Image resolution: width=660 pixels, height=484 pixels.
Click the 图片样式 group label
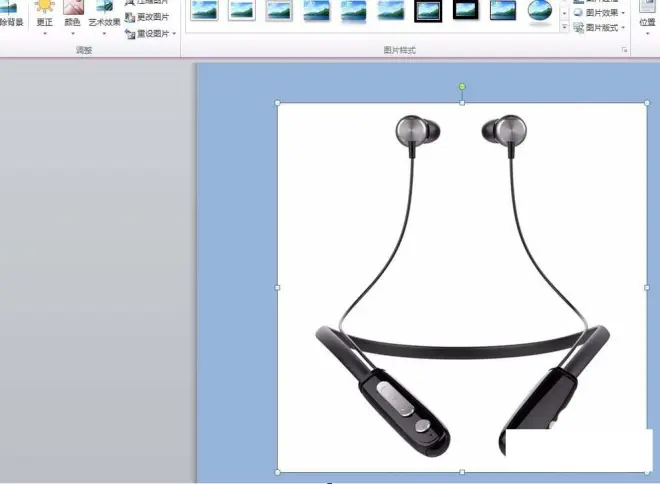tap(399, 50)
